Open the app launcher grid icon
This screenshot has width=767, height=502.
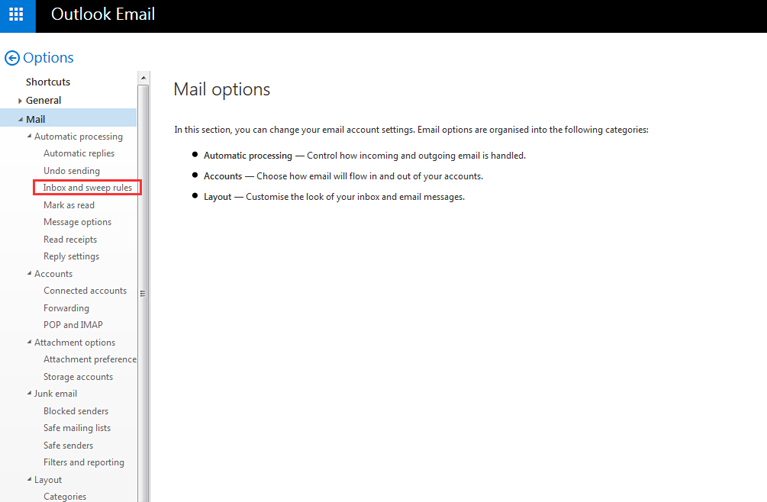tap(16, 15)
